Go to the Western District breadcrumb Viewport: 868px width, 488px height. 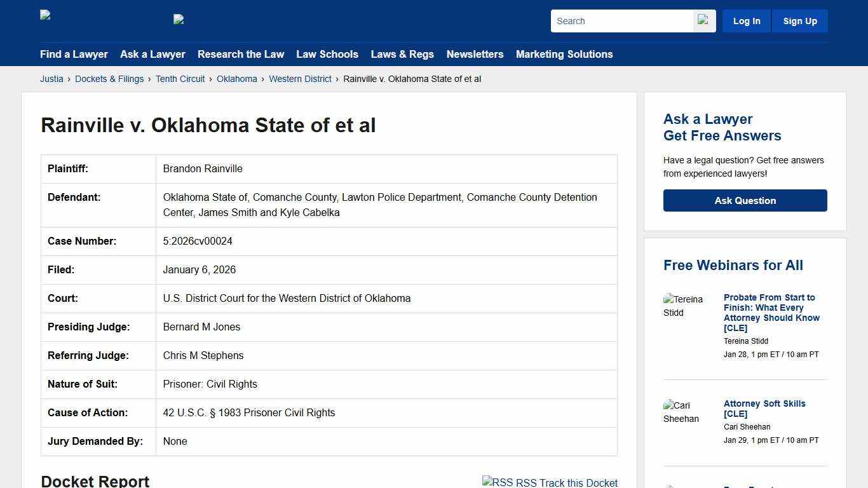tap(300, 79)
